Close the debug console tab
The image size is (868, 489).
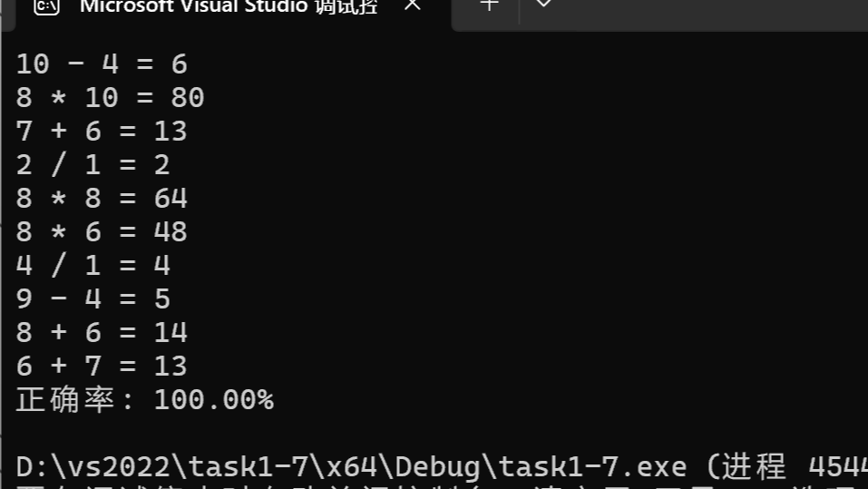click(413, 5)
